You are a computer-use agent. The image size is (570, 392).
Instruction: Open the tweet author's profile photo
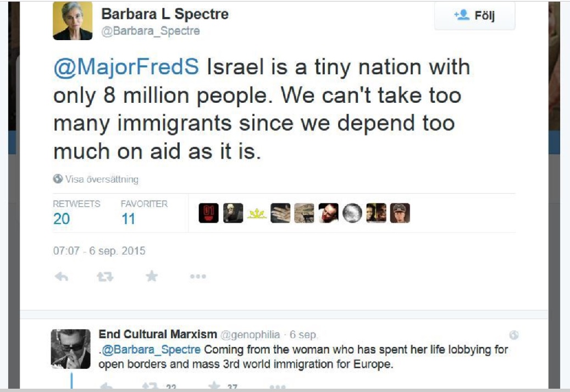pyautogui.click(x=73, y=20)
